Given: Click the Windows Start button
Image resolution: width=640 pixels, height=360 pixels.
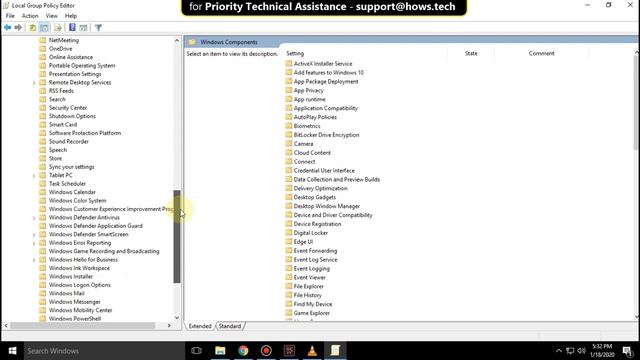Looking at the screenshot, I should pos(12,351).
